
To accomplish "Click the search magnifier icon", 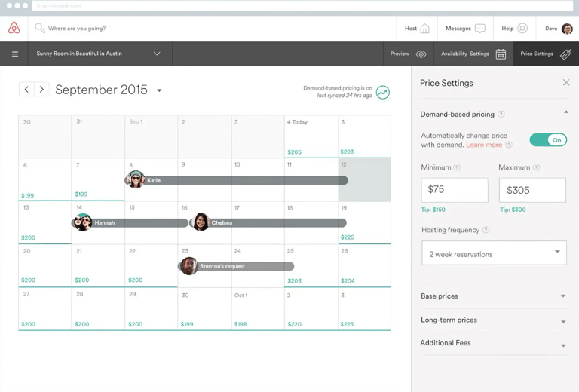I will (x=40, y=29).
